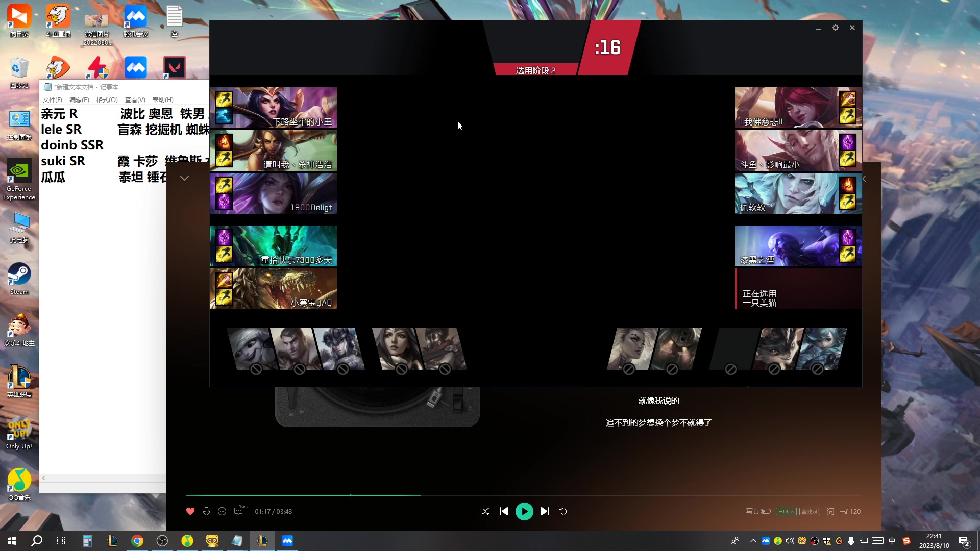Open notification center with 2 alerts

964,541
